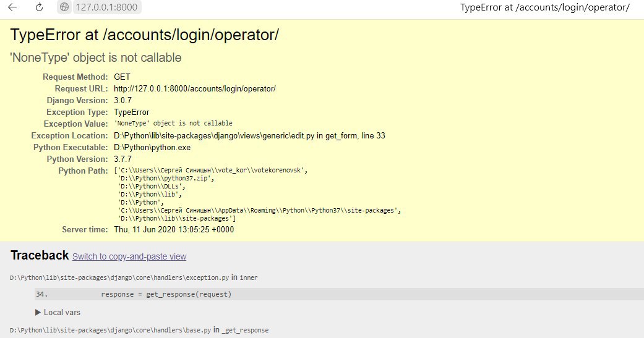Click the Request Method value GET
The width and height of the screenshot is (644, 338).
click(122, 77)
